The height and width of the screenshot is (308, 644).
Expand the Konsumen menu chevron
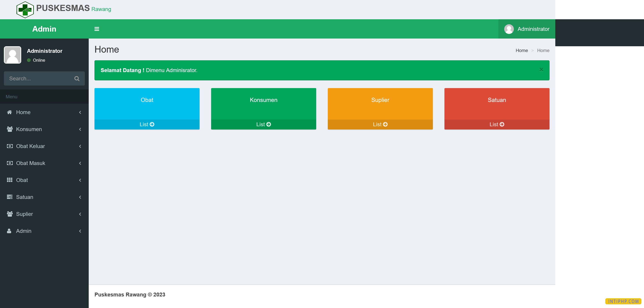[80, 129]
